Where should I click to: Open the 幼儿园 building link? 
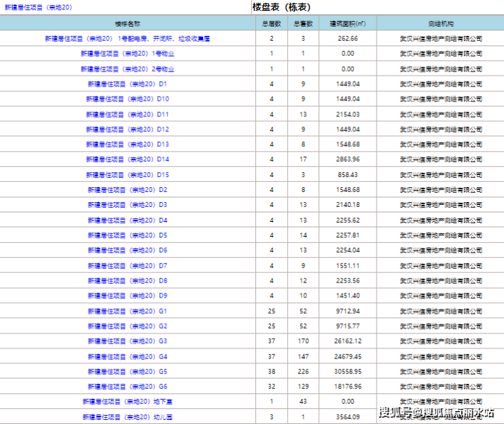127,417
